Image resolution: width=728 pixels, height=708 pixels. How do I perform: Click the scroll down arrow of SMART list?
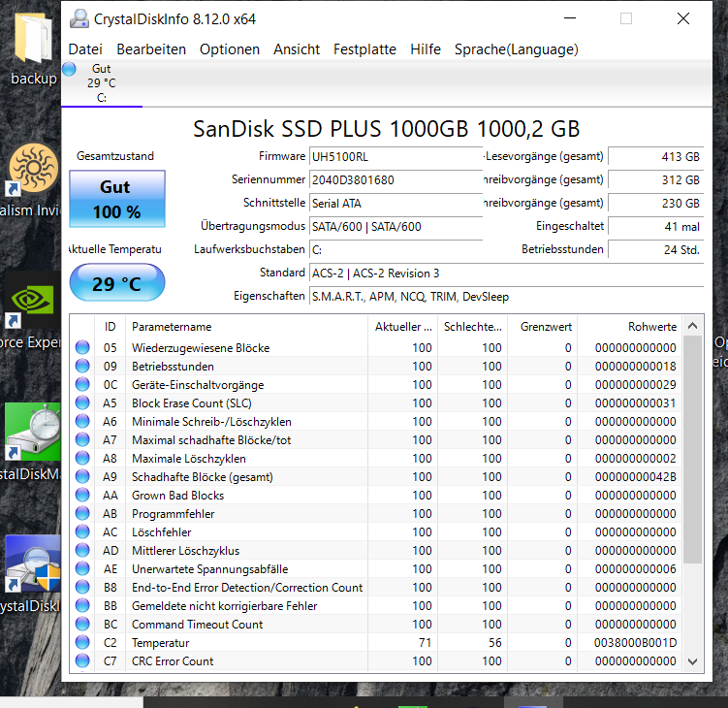(x=693, y=661)
